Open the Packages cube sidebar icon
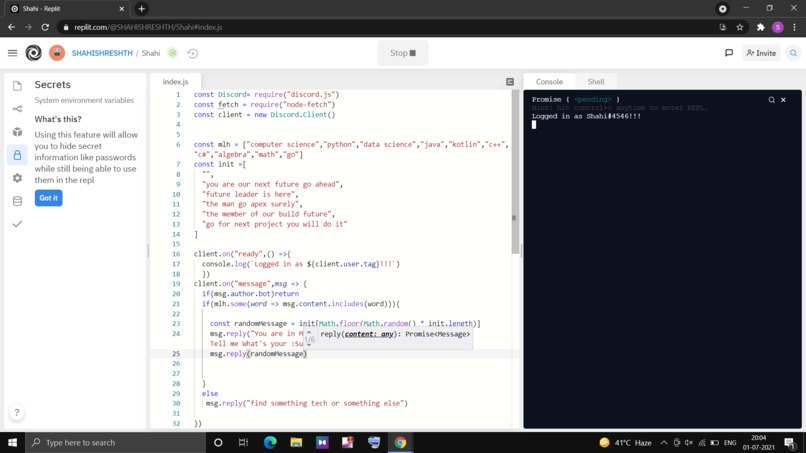The width and height of the screenshot is (806, 453). pos(17,132)
